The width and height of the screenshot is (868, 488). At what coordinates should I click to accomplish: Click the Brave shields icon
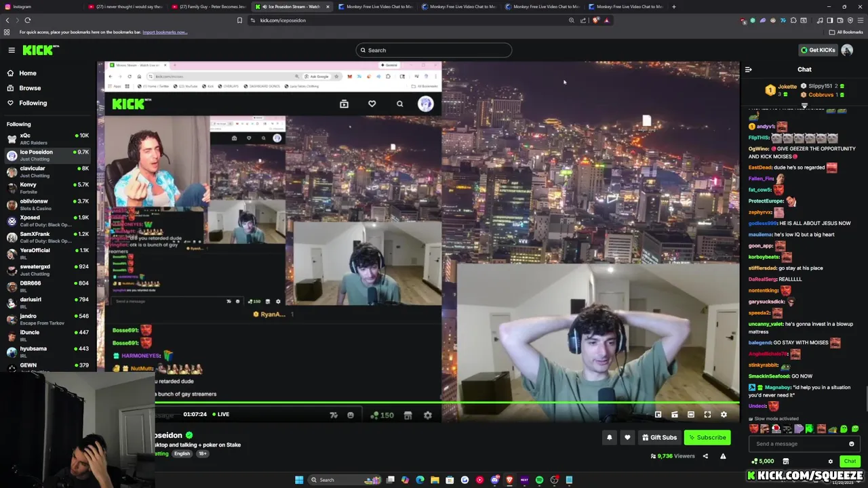coord(596,20)
